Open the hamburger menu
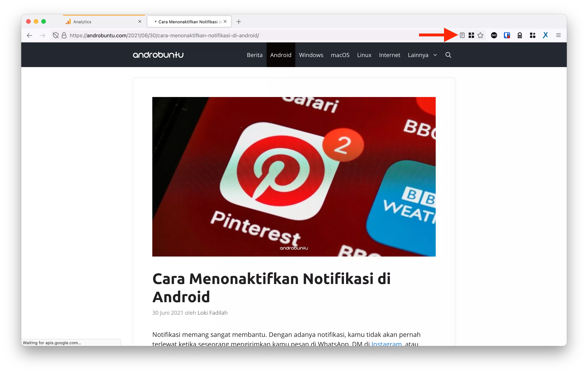The height and width of the screenshot is (374, 588). pyautogui.click(x=558, y=35)
